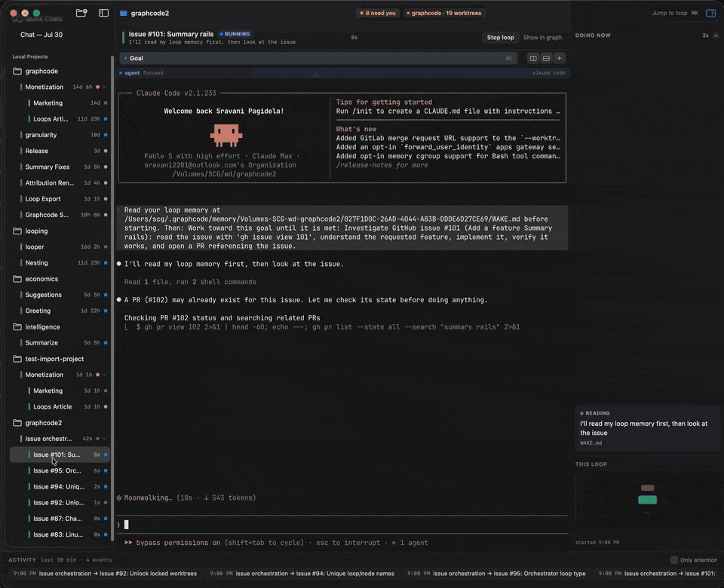
Task: Collapse the Doing Now section chevron
Action: tap(716, 35)
